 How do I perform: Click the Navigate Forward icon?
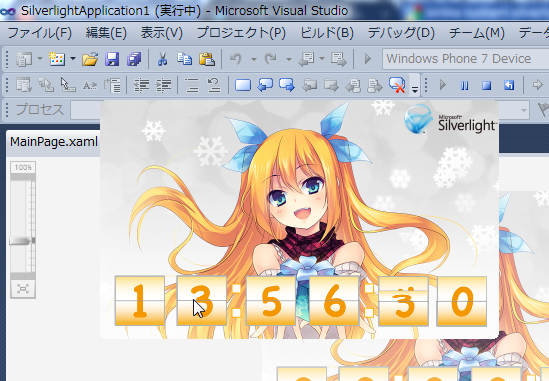pos(339,59)
